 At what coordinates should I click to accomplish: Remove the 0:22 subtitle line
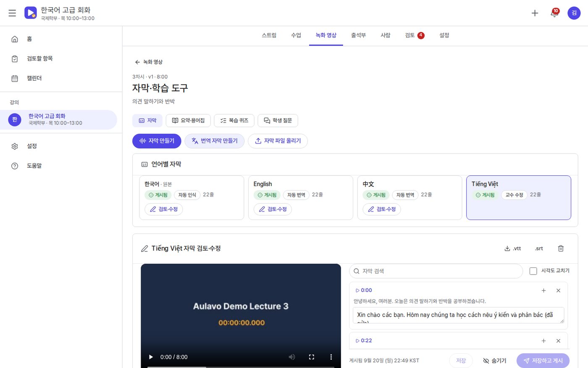pyautogui.click(x=558, y=341)
